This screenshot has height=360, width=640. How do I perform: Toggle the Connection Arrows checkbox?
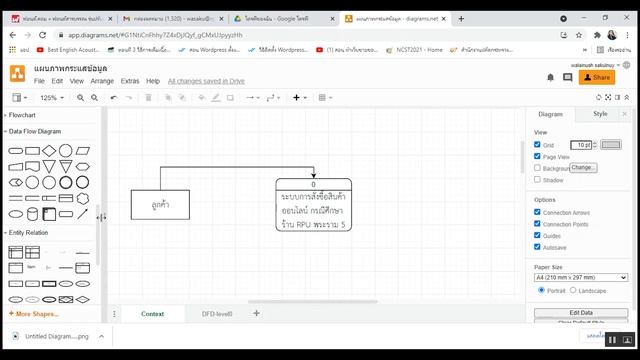[537, 212]
